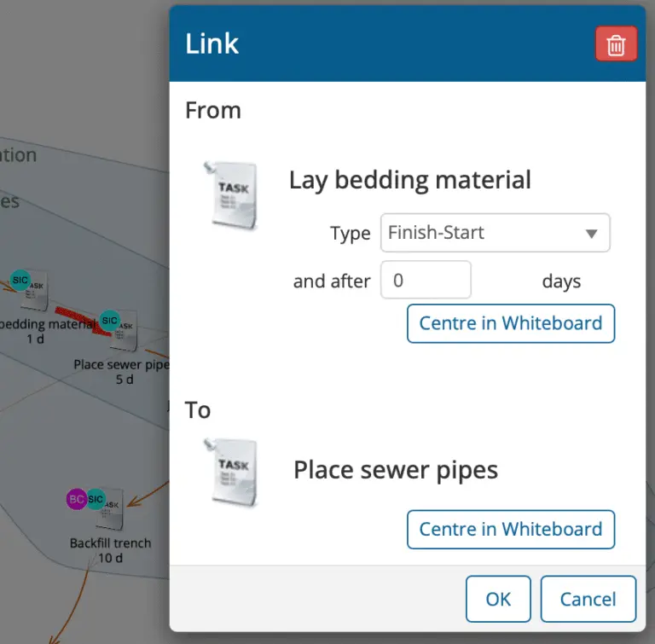Click the SIC badge on the bedding material task
Image resolution: width=655 pixels, height=644 pixels.
20,280
